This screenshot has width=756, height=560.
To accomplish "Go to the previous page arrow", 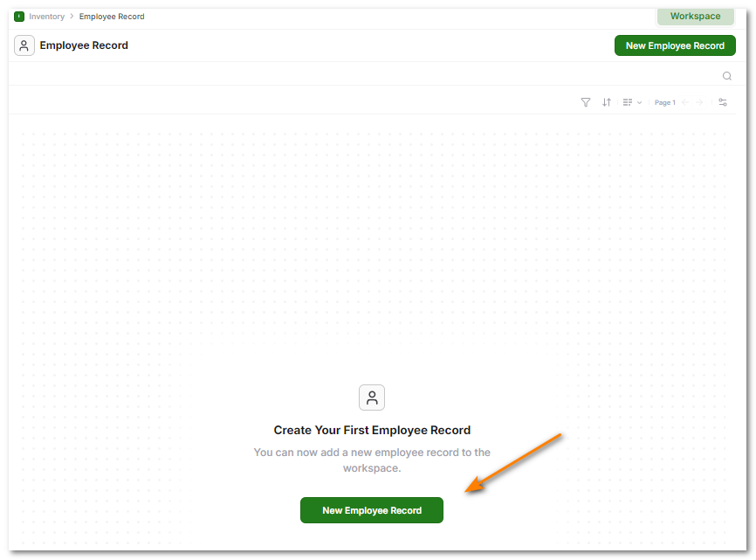I will (x=685, y=102).
